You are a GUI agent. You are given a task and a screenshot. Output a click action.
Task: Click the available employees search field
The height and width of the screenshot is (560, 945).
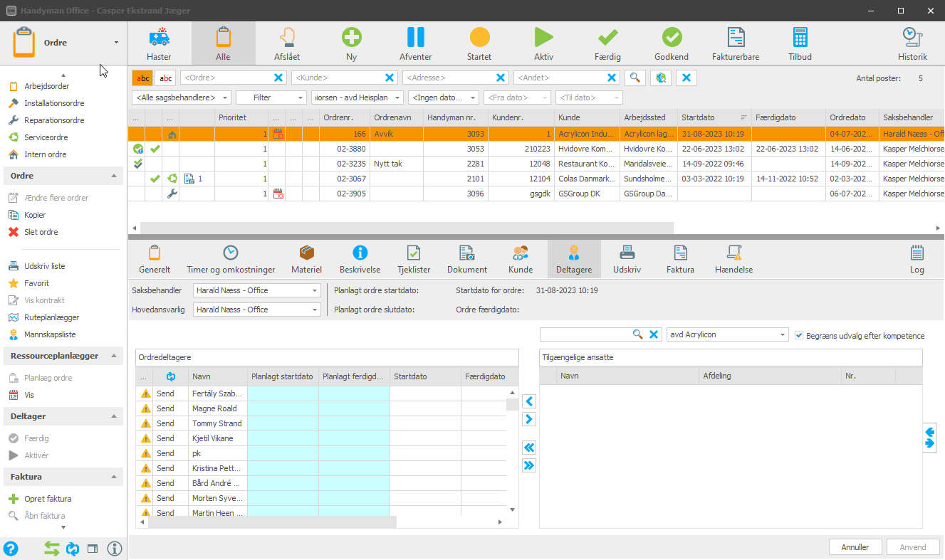click(585, 334)
